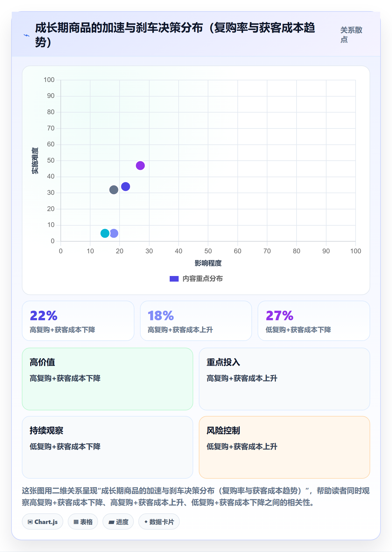Click the 进度 tag chip
392x552 pixels.
118,522
